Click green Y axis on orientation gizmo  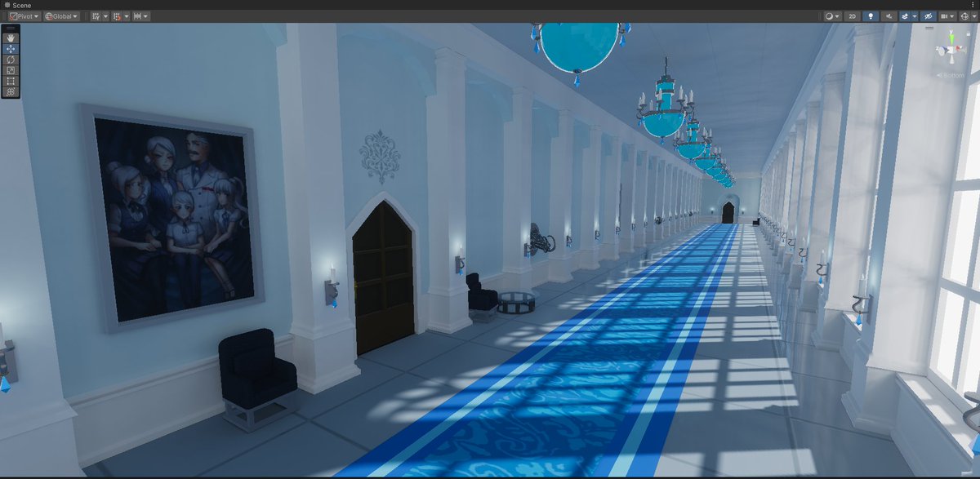pos(951,38)
